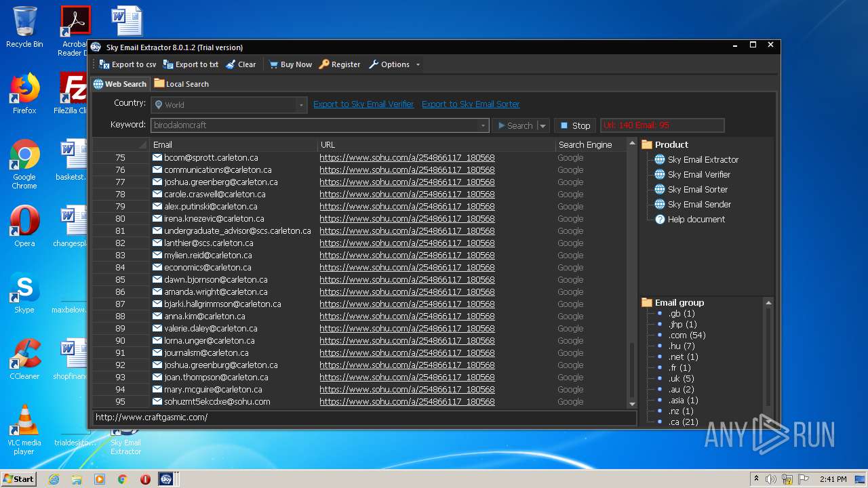Viewport: 868px width, 488px height.
Task: Select the .hu (7) email group
Action: coord(682,346)
